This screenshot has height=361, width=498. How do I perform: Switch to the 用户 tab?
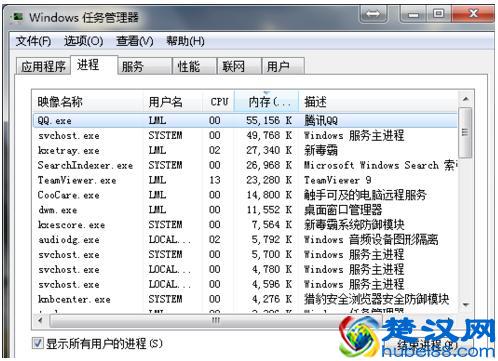[x=283, y=66]
